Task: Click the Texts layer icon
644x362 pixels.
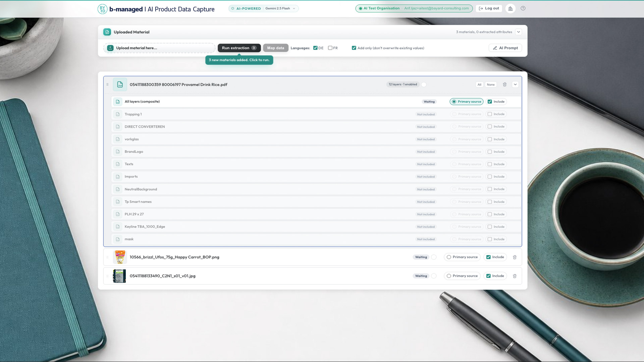Action: click(x=118, y=164)
